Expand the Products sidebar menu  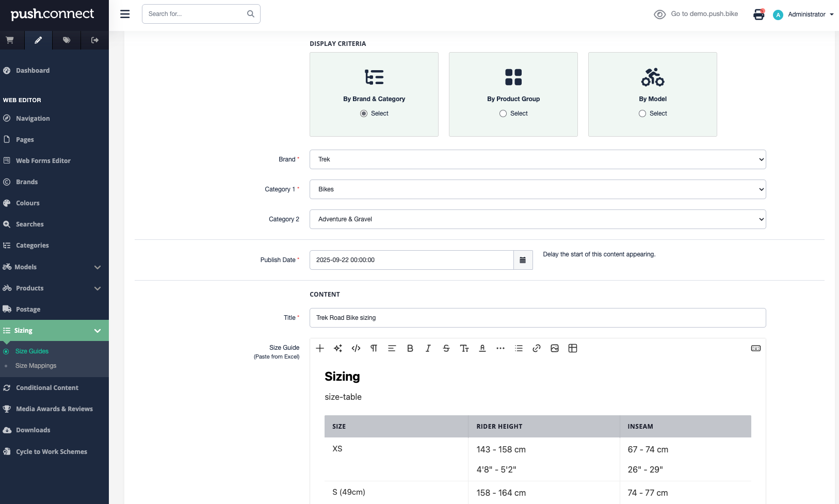pos(54,288)
